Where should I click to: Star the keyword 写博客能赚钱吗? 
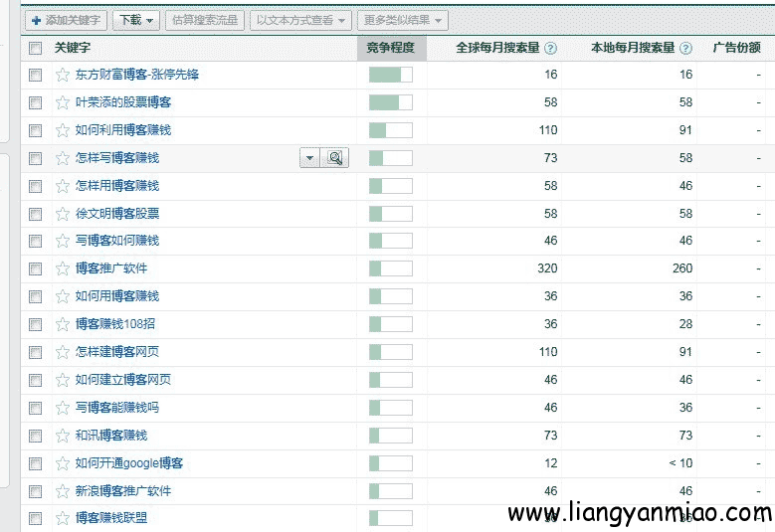pos(63,408)
